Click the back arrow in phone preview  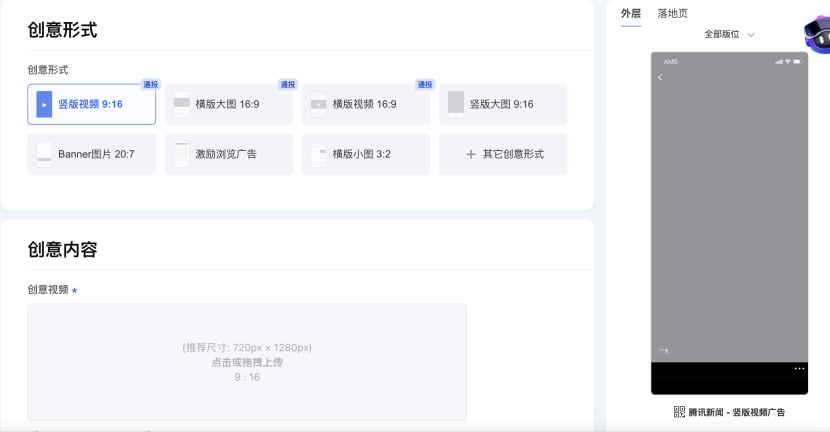pos(660,78)
